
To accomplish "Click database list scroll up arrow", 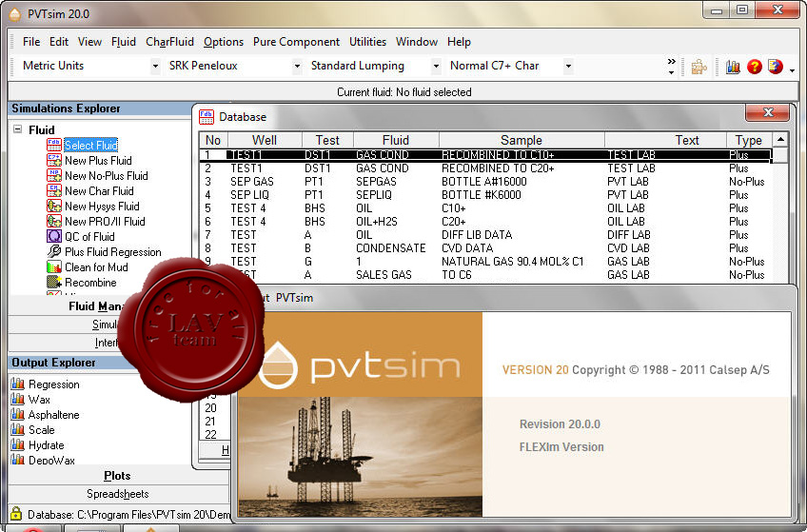I will click(780, 140).
